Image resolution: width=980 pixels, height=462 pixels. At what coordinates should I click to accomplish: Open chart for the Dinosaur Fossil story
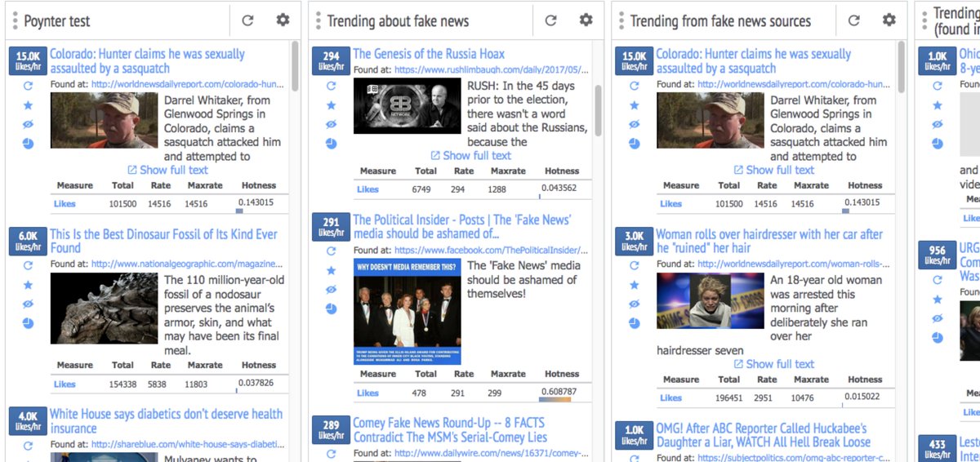pos(28,323)
